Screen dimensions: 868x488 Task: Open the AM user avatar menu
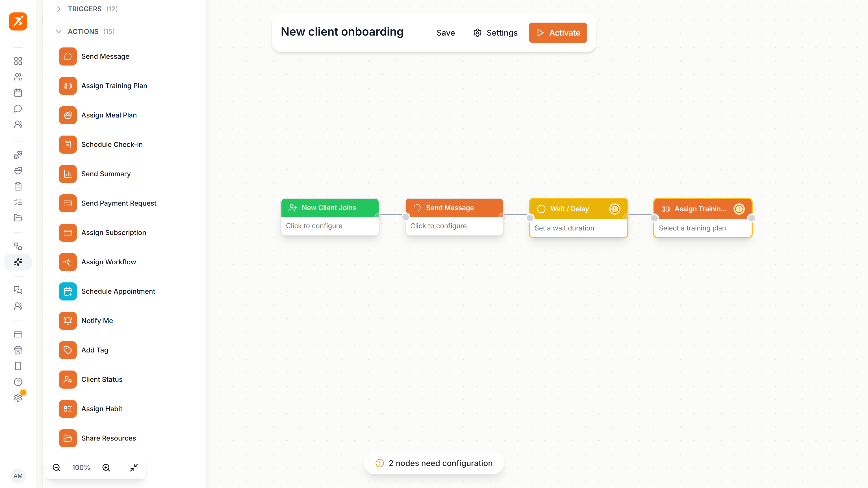[x=18, y=476]
